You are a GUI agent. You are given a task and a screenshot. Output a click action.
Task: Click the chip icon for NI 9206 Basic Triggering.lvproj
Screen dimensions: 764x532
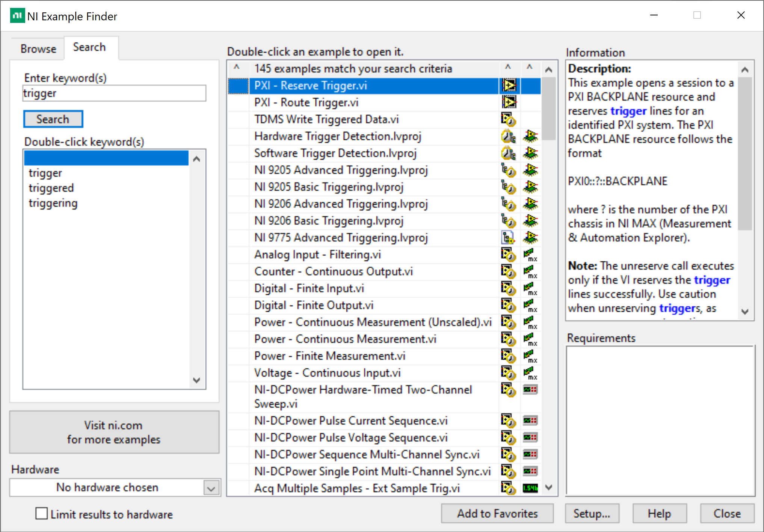tap(530, 221)
